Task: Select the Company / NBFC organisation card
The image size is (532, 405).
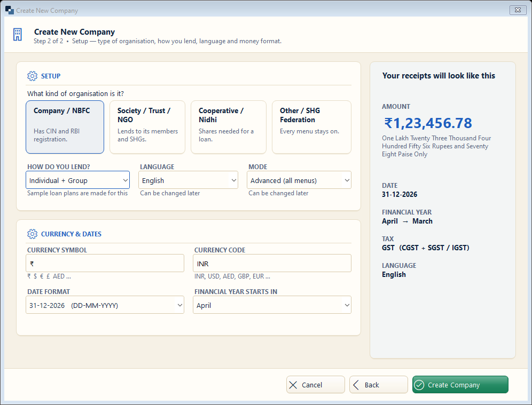Action: click(x=65, y=127)
